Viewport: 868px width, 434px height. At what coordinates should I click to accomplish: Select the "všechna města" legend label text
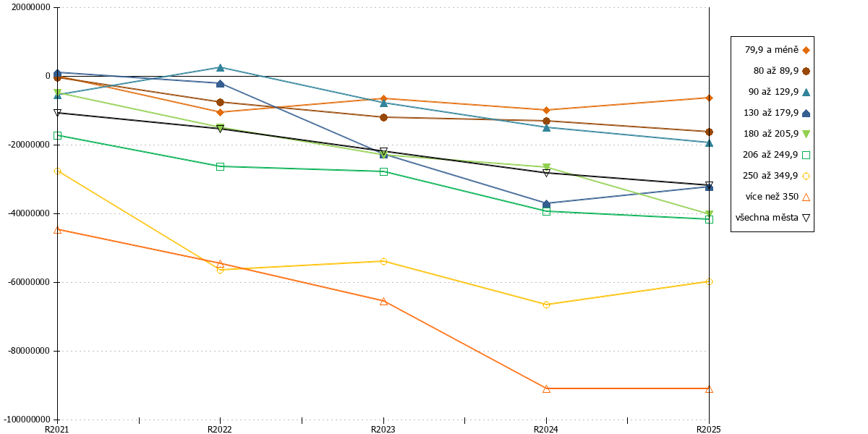coord(767,218)
